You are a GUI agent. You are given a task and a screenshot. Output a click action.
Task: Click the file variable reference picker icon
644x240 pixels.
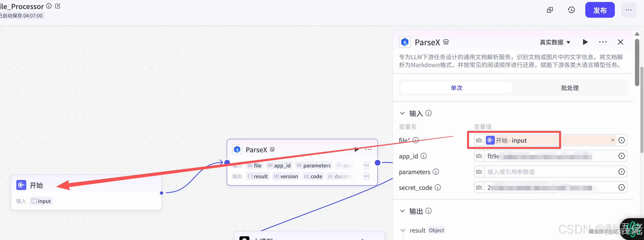(622, 140)
